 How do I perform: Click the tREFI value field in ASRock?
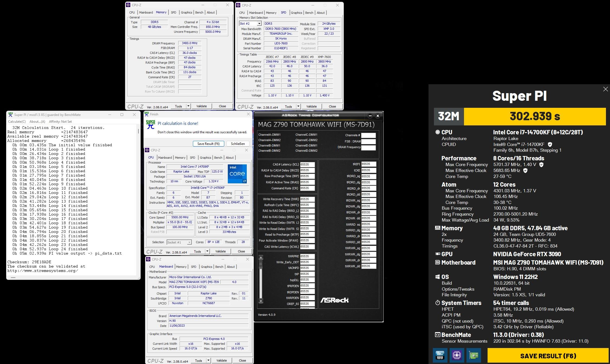coord(369,164)
